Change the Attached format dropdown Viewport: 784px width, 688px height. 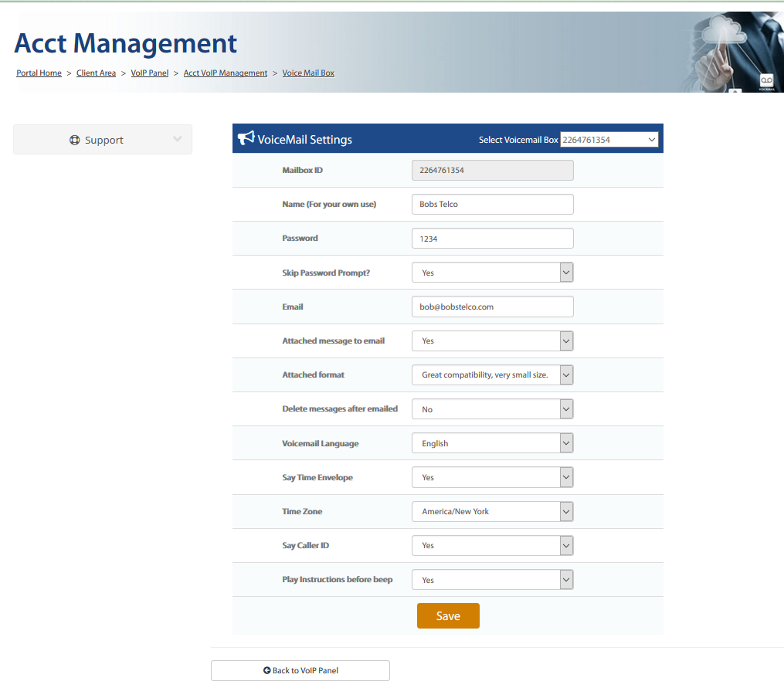pos(492,375)
